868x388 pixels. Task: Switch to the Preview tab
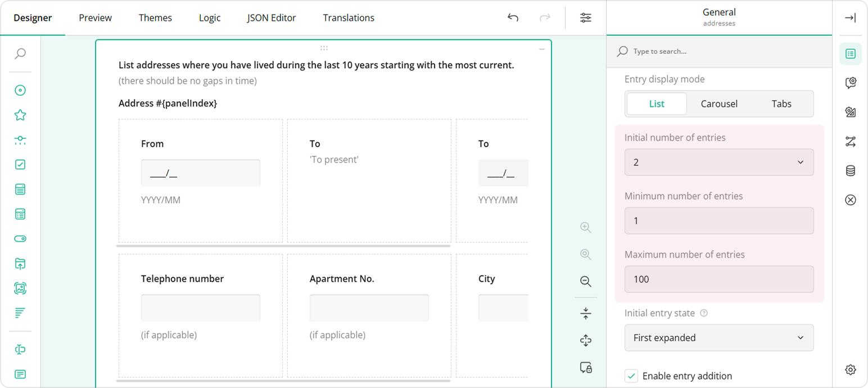(x=94, y=17)
